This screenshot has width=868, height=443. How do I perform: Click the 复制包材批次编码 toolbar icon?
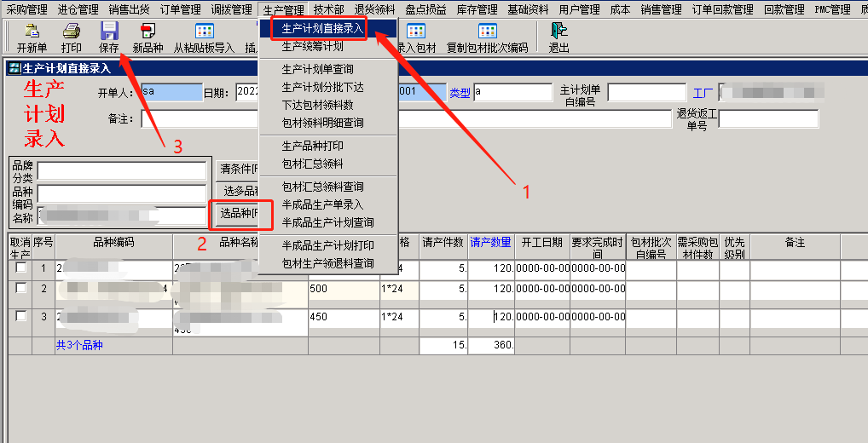pos(487,32)
